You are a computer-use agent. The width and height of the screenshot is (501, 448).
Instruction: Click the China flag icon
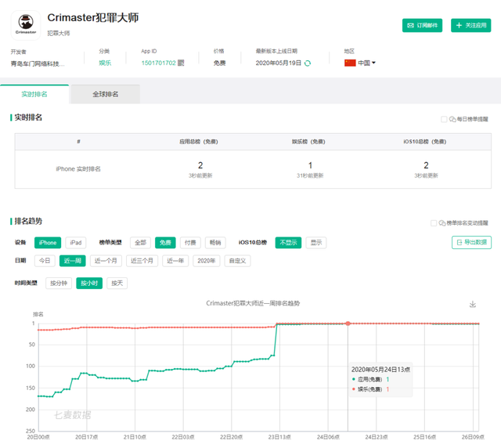[x=350, y=63]
